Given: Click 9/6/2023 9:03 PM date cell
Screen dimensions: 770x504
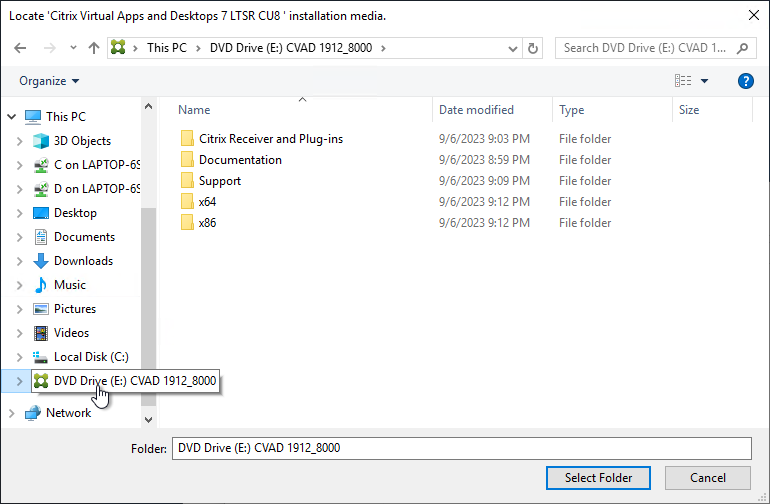Looking at the screenshot, I should click(484, 139).
